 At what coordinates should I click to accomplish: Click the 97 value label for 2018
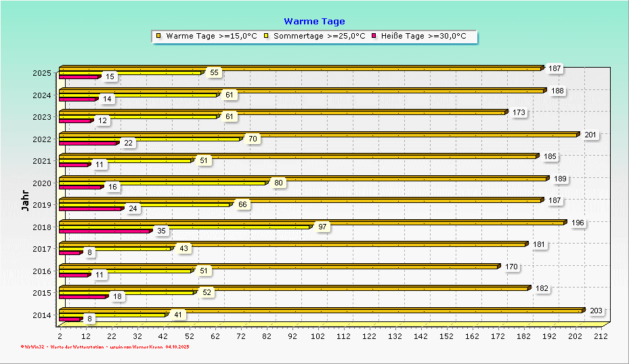323,227
